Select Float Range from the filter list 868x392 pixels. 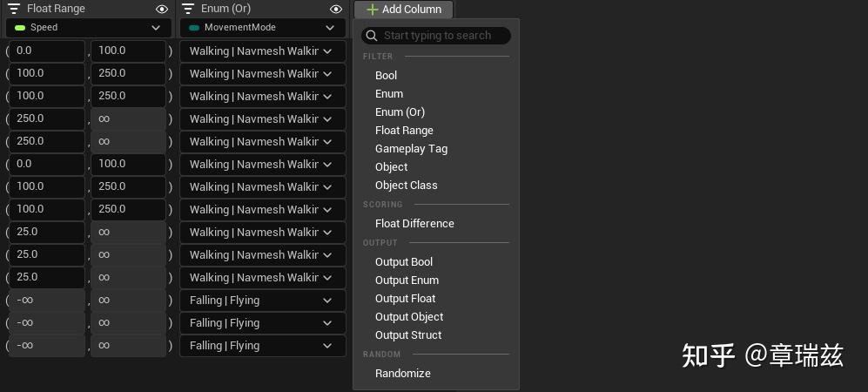pos(404,131)
